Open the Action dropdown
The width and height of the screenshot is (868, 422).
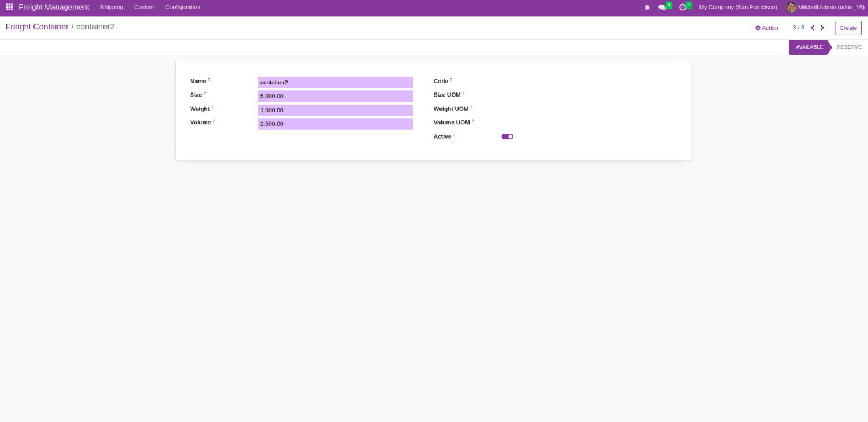[767, 28]
